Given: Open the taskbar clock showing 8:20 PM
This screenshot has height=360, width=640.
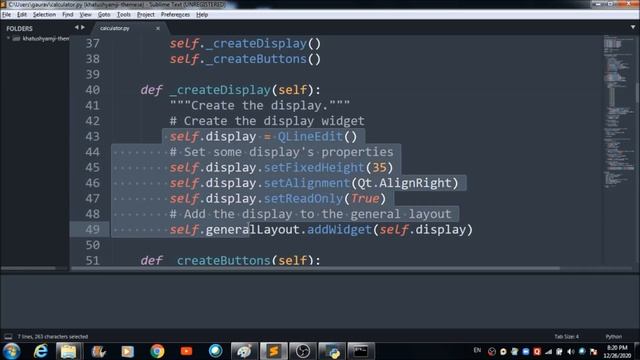Looking at the screenshot, I should point(617,351).
